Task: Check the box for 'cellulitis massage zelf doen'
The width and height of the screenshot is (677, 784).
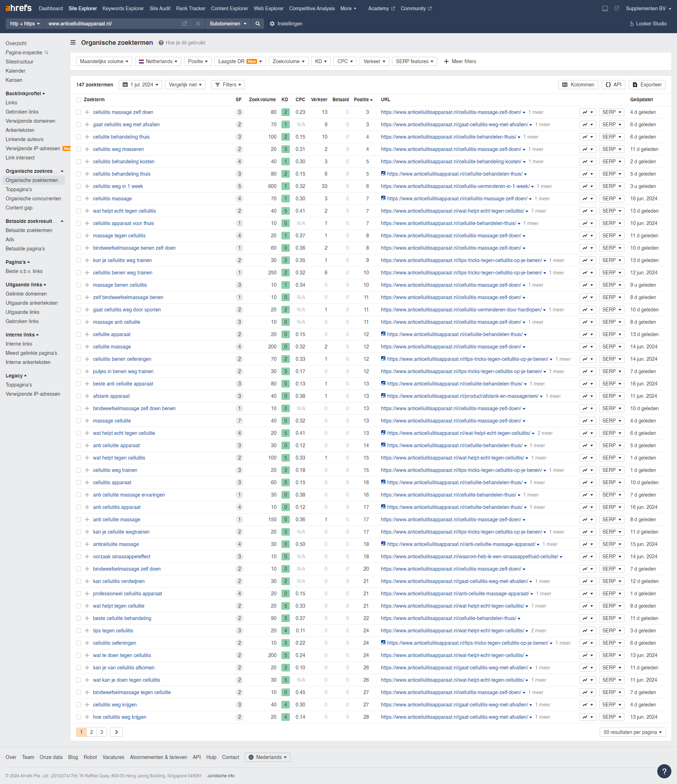Action: pos(79,112)
